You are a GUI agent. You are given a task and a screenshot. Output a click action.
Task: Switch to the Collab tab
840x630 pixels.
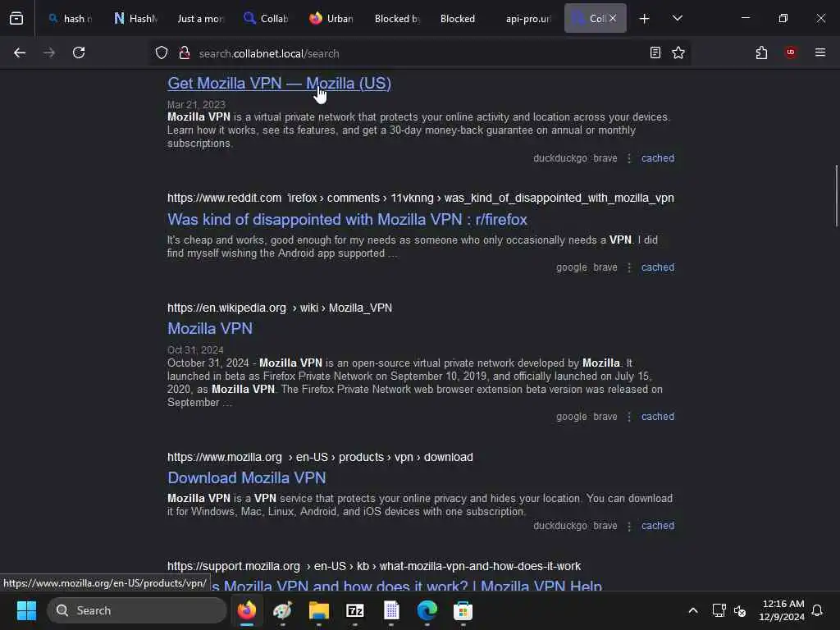pos(266,19)
